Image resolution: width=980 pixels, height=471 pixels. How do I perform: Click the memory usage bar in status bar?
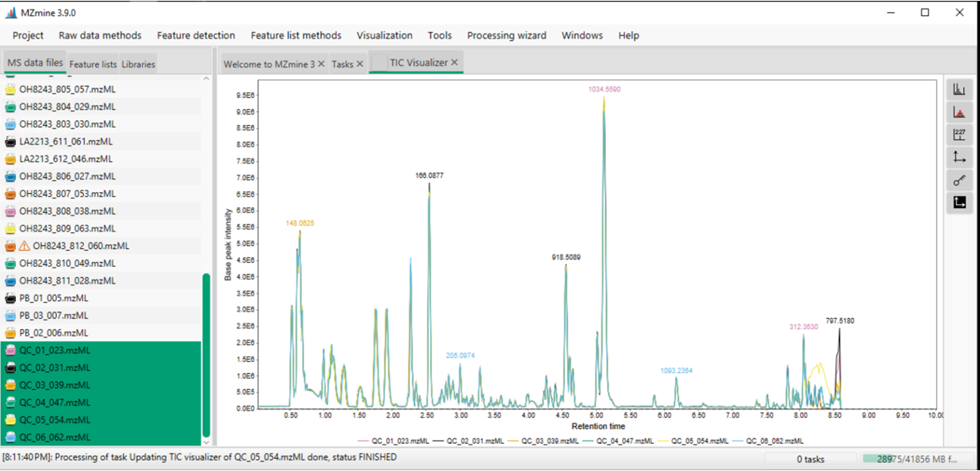tap(918, 459)
